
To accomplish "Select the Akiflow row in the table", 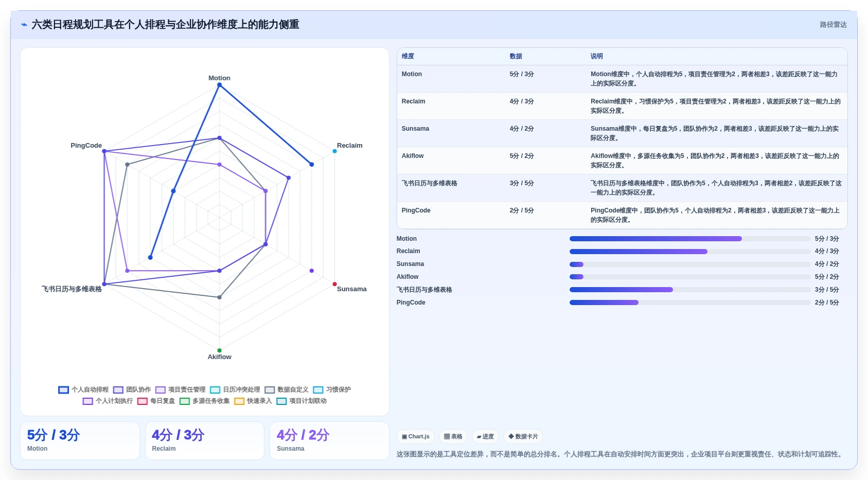I will tap(622, 161).
